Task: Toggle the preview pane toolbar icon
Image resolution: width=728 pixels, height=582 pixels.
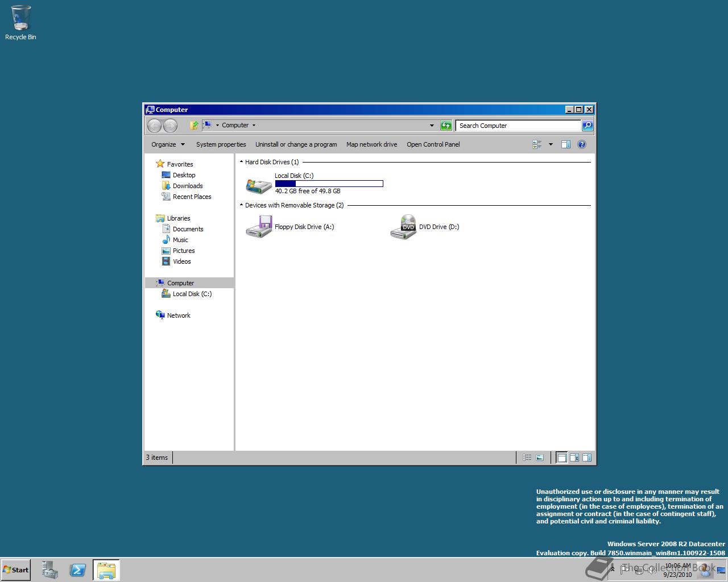Action: (566, 144)
